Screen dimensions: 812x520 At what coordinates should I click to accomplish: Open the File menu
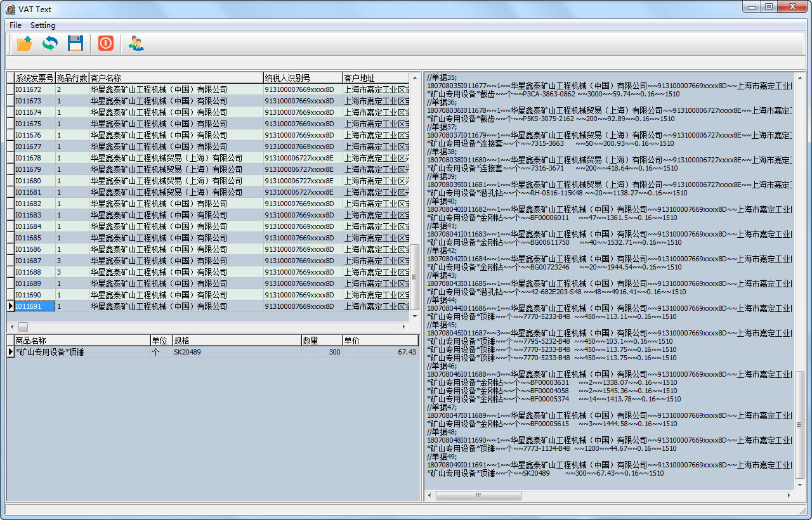click(x=15, y=25)
